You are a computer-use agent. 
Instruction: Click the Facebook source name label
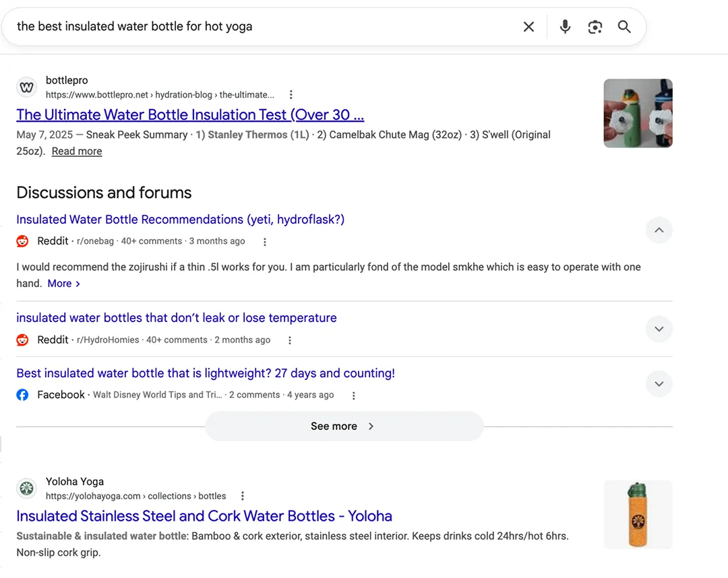pos(61,395)
